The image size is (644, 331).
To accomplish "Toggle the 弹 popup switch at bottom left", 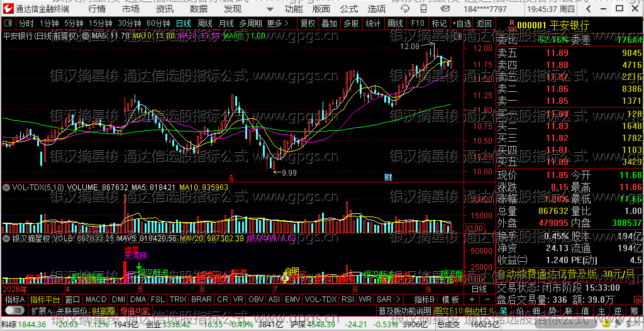I will (x=14, y=310).
